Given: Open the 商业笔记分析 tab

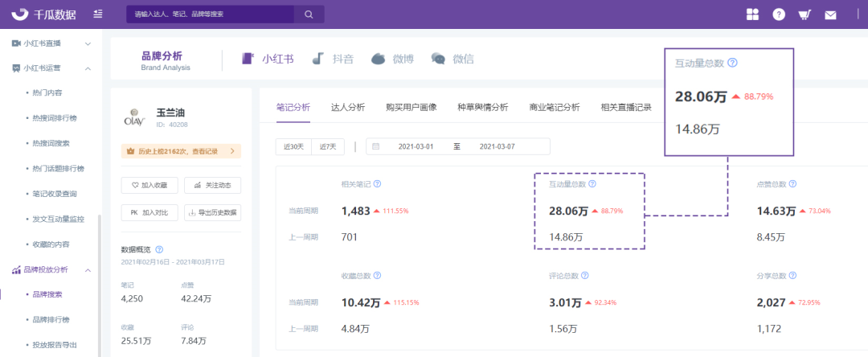Looking at the screenshot, I should [554, 108].
